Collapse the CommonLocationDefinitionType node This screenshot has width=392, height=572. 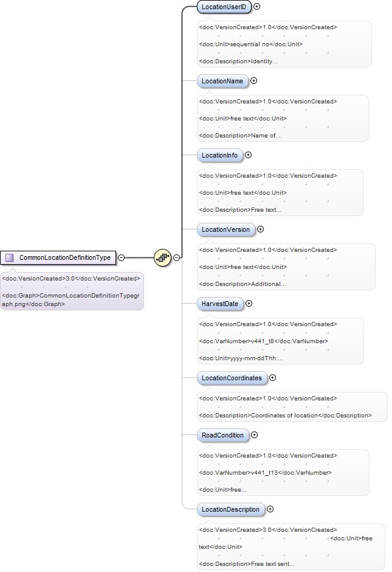click(122, 257)
